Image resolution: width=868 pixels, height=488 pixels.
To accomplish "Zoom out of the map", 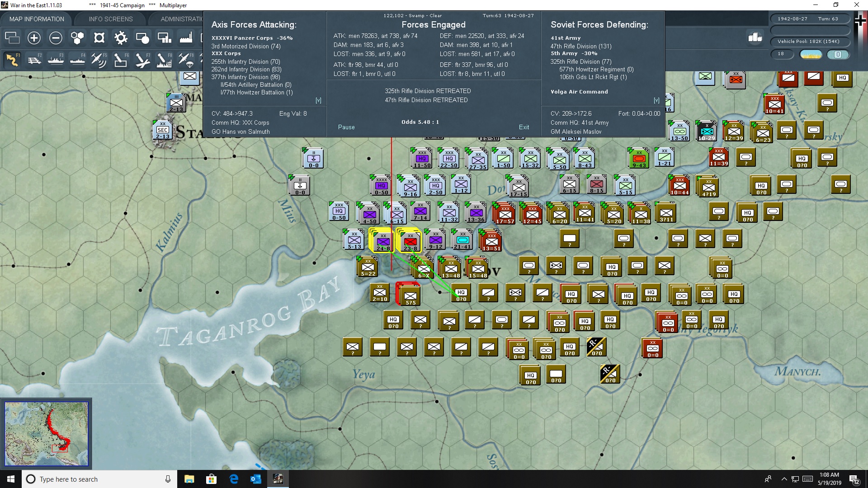I will (x=56, y=38).
